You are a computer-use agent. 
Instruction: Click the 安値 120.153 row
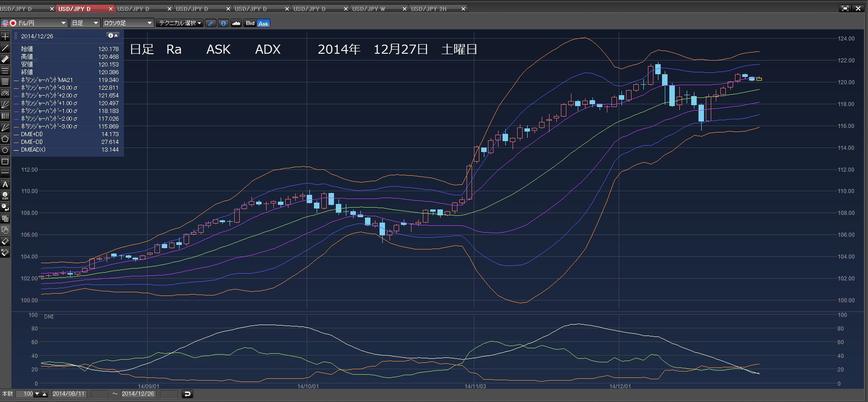coord(69,64)
